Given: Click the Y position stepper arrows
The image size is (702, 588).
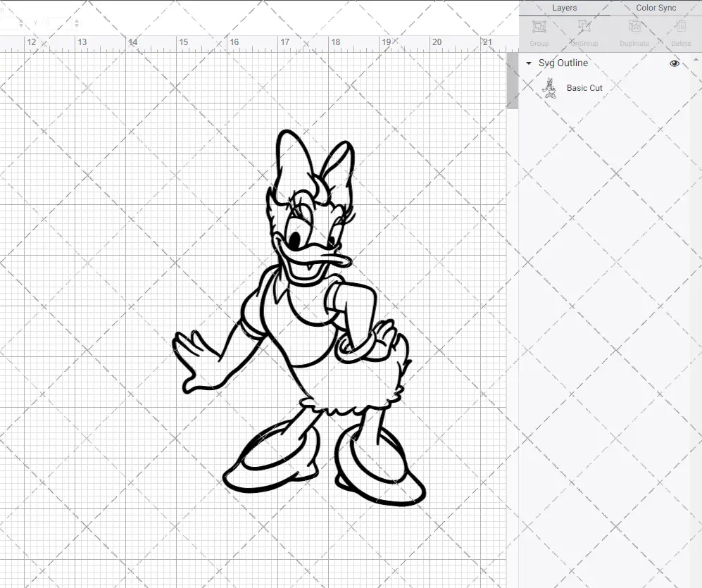Looking at the screenshot, I should 77,23.
